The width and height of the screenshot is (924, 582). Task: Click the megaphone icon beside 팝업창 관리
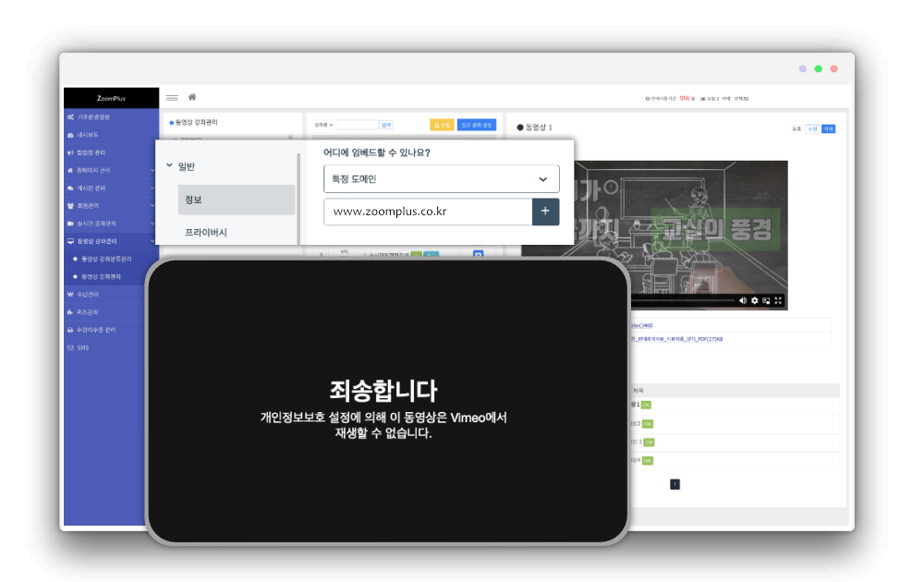click(x=70, y=152)
